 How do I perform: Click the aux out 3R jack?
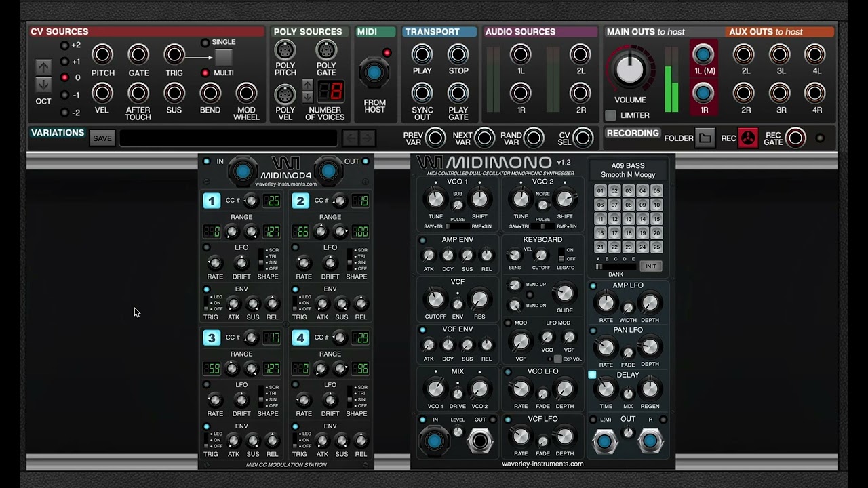pyautogui.click(x=779, y=93)
